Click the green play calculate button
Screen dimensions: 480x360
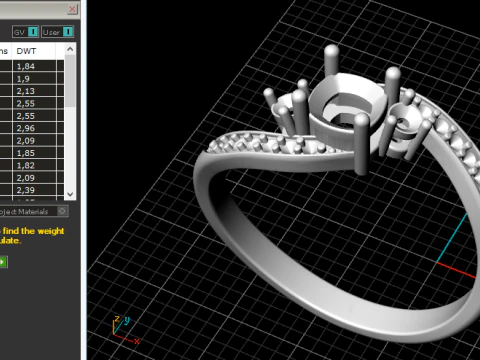click(x=3, y=262)
